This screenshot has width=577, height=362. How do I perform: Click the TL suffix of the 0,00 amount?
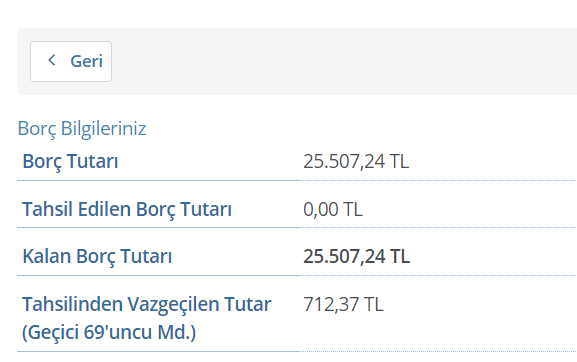click(353, 209)
